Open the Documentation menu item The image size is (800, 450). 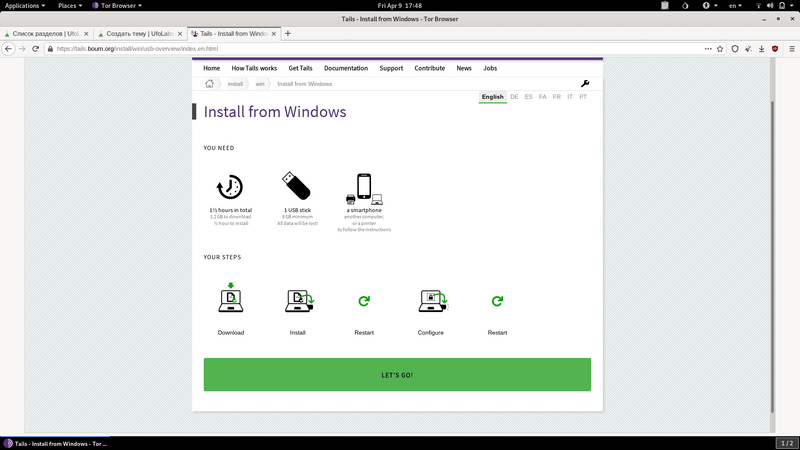pyautogui.click(x=345, y=68)
